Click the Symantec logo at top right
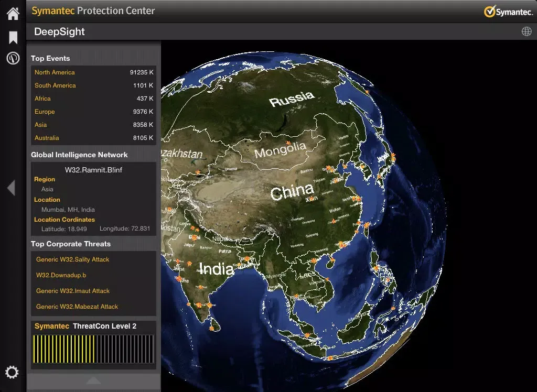This screenshot has height=392, width=537. coord(509,12)
